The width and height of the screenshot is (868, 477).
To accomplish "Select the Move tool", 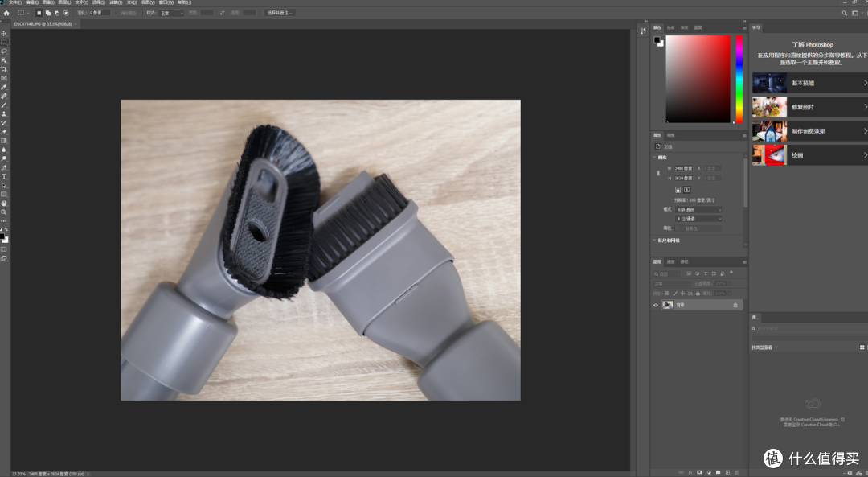I will pos(4,33).
